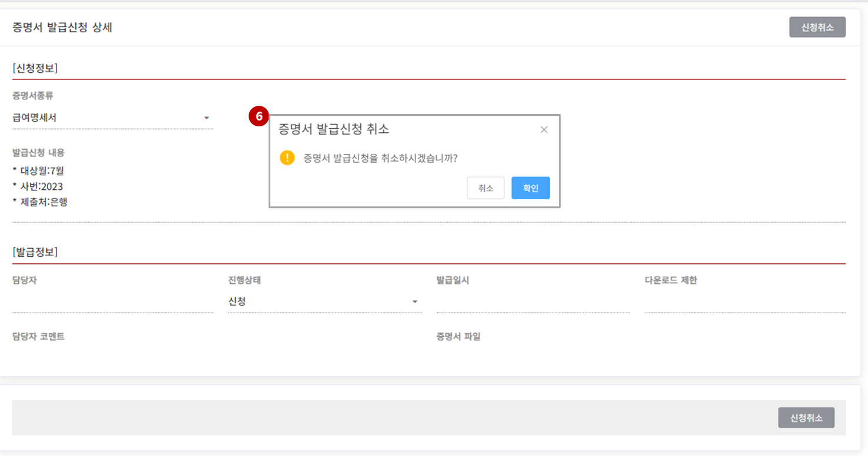
Task: Click the top-right 신청취소 button
Action: click(817, 27)
